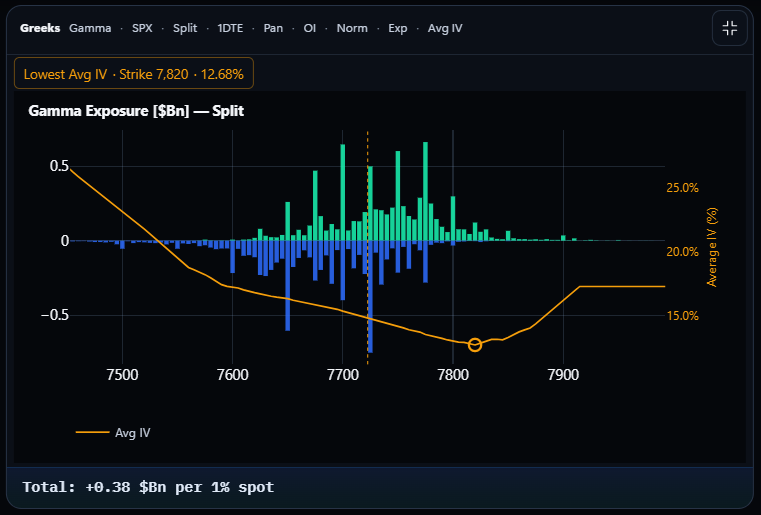
Task: Click the −0.5 gamma axis label
Action: 55,315
